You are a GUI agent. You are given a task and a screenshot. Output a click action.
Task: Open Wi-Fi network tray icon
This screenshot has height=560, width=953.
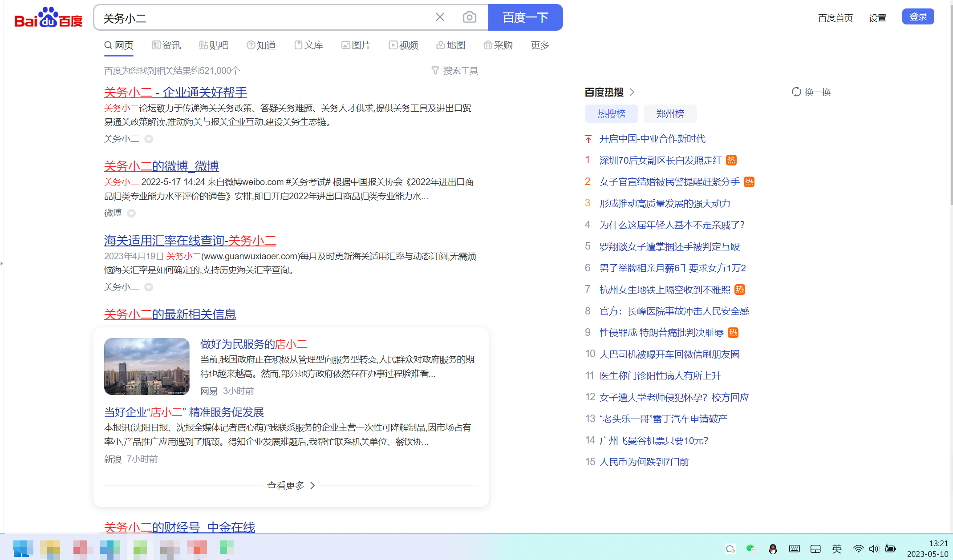pos(858,549)
